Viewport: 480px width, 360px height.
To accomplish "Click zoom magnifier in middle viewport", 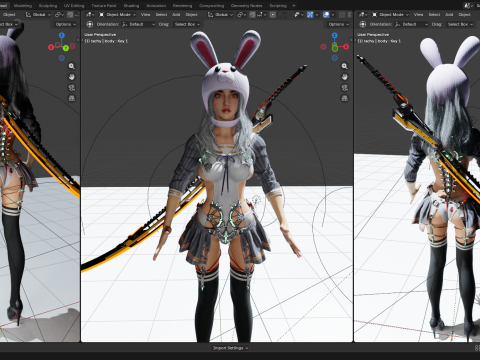I will pos(345,66).
